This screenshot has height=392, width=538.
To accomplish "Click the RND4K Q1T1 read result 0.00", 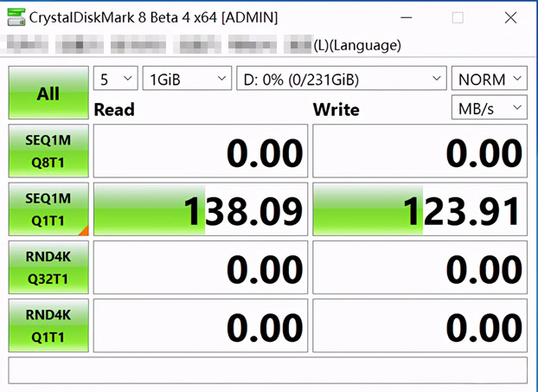I will click(x=201, y=325).
